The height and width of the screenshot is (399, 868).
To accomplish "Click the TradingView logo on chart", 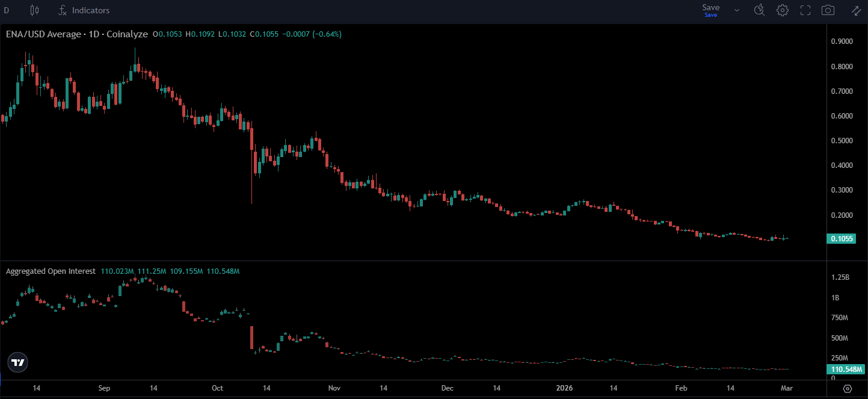I will tap(18, 362).
